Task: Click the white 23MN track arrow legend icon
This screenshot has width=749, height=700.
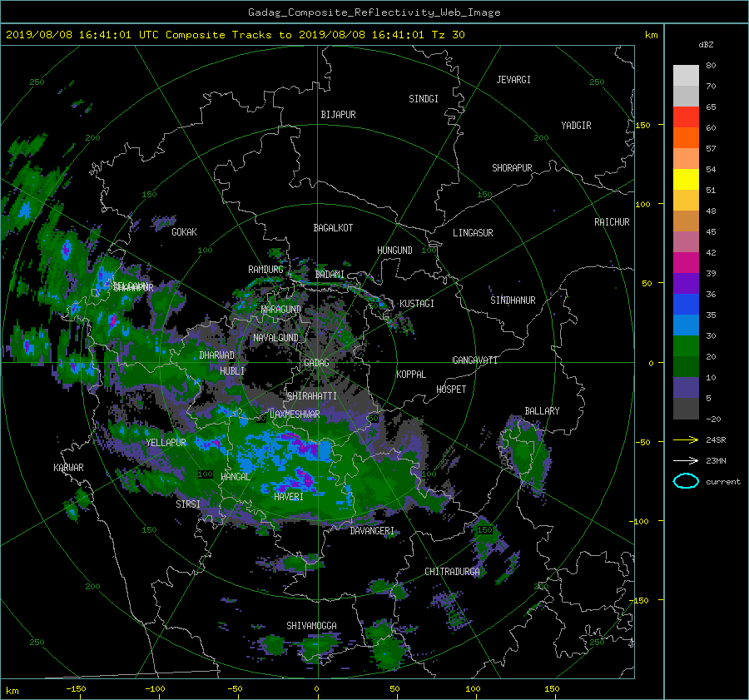Action: [686, 460]
